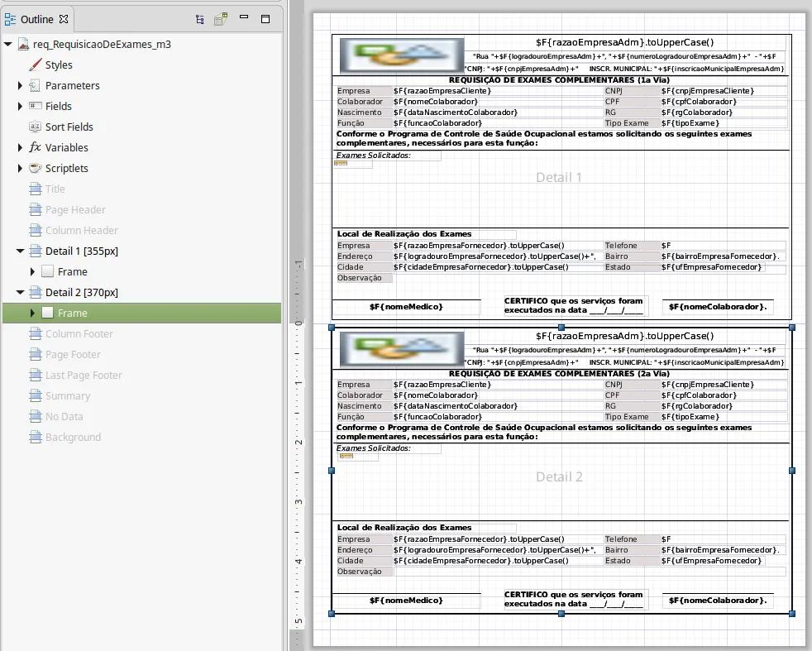Click the empty Observação value field in Detail 2
This screenshot has width=812, height=651.
(x=590, y=572)
